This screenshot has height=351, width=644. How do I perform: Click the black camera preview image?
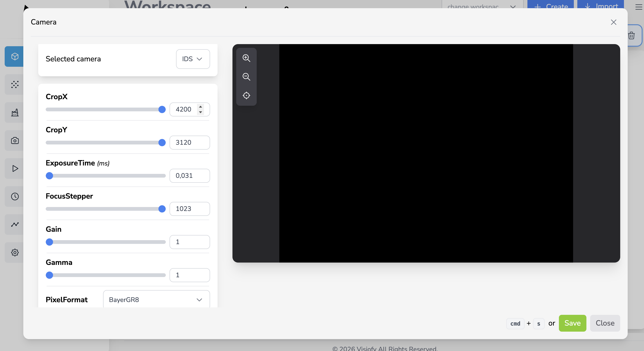426,153
